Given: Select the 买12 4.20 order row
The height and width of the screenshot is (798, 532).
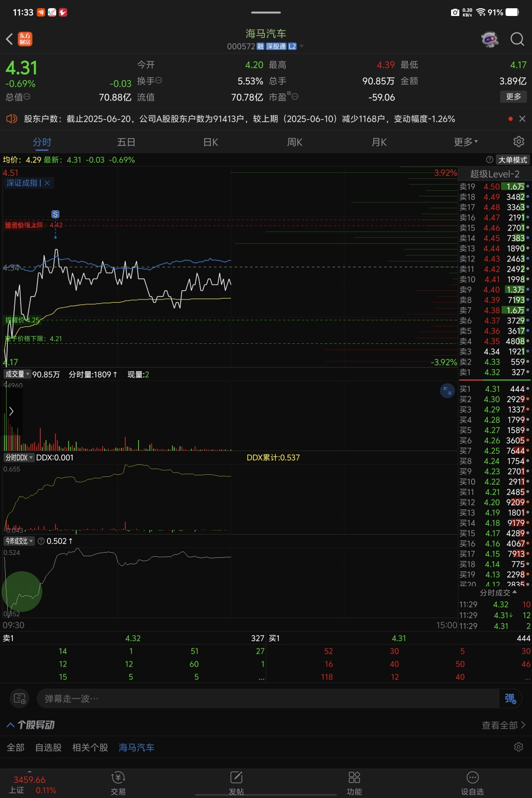Looking at the screenshot, I should [495, 503].
